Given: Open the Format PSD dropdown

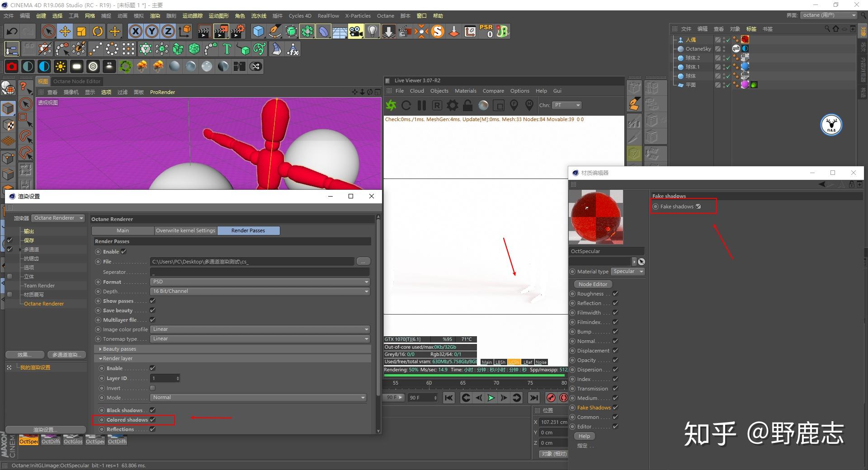Looking at the screenshot, I should point(260,282).
